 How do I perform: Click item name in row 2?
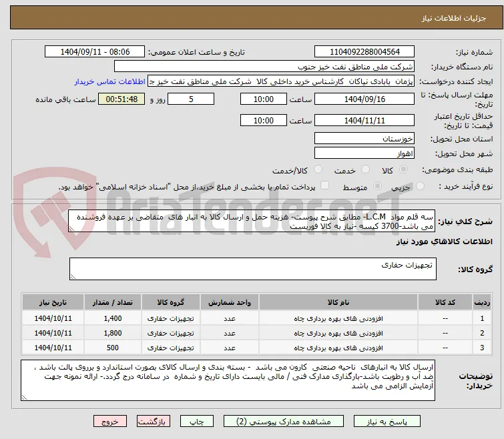point(338,333)
